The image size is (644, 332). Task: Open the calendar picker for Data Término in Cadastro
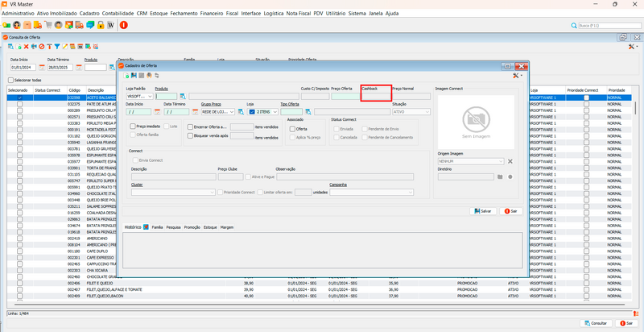pyautogui.click(x=195, y=112)
